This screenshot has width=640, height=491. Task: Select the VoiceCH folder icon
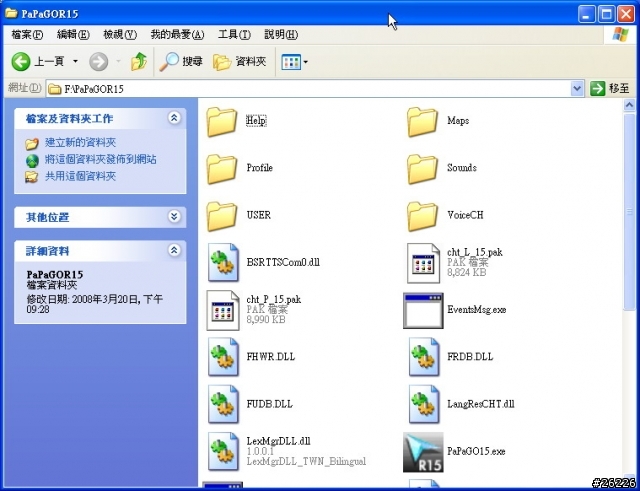point(422,216)
